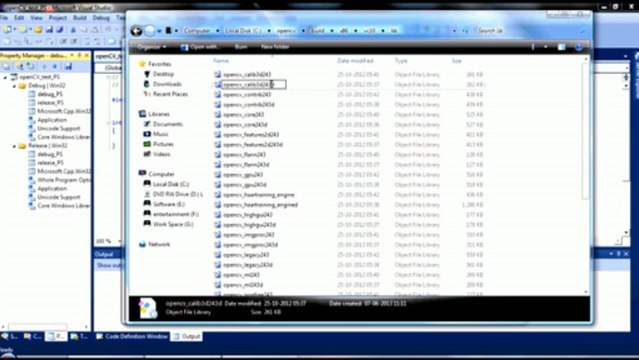
Task: Click Visual Studio's Save toolbar icon
Action: pos(49,30)
